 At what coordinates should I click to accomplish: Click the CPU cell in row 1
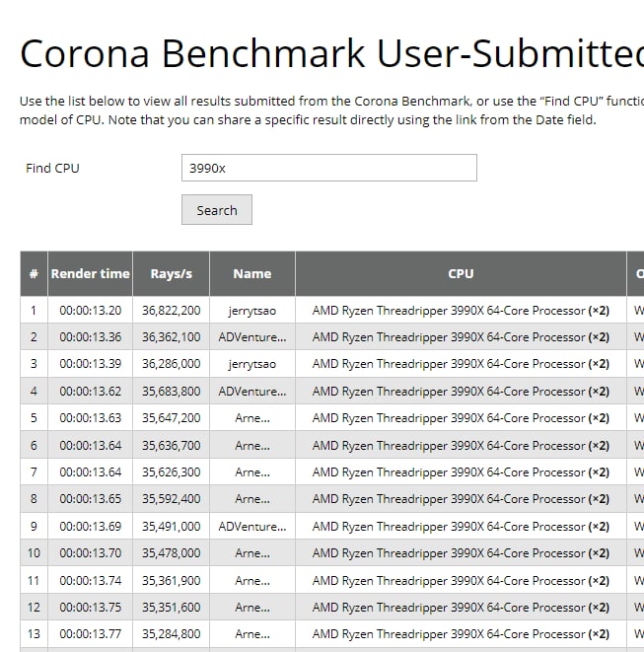pyautogui.click(x=461, y=311)
